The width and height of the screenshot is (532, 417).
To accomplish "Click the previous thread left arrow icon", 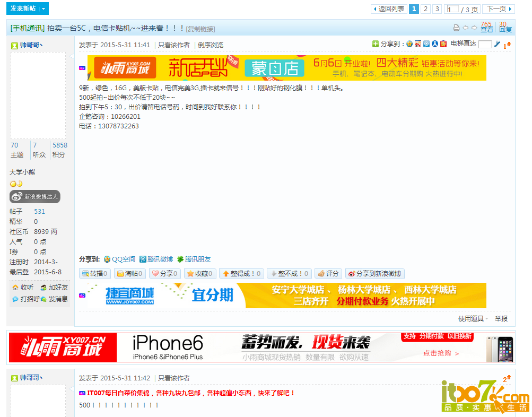I will tap(466, 28).
